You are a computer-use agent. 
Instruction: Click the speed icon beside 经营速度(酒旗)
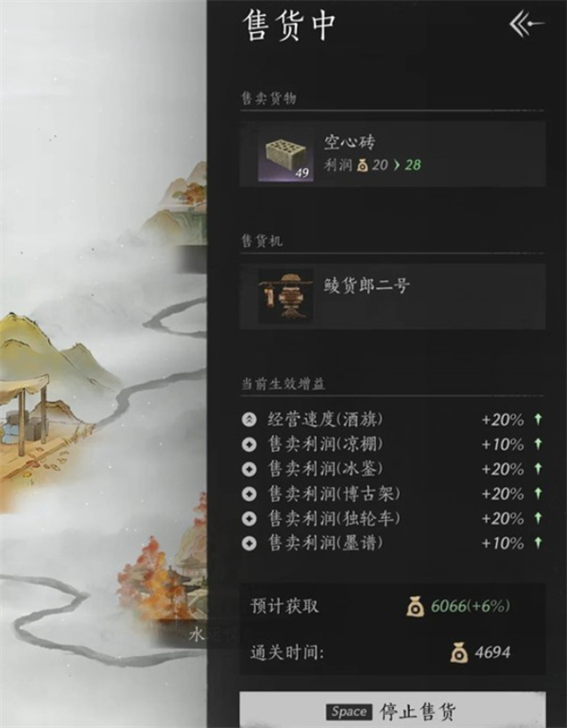point(249,419)
